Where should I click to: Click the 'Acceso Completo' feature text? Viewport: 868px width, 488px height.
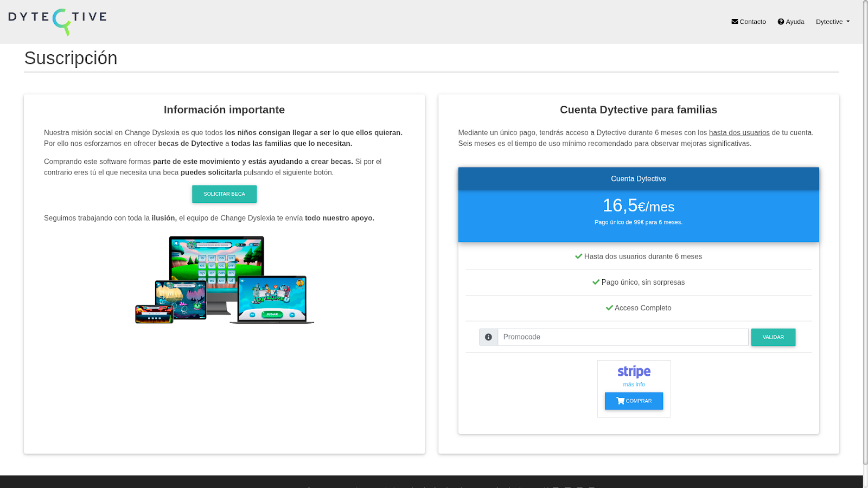tap(639, 308)
